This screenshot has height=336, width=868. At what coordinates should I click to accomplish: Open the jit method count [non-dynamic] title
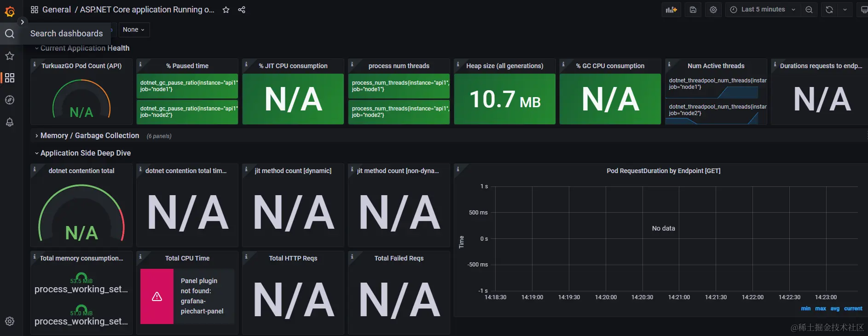pyautogui.click(x=398, y=171)
